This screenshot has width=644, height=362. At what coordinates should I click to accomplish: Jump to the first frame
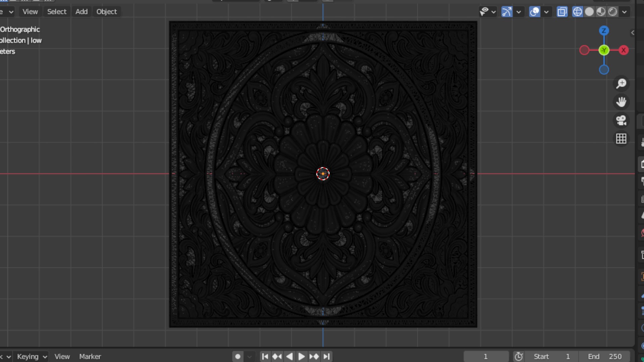pyautogui.click(x=265, y=357)
